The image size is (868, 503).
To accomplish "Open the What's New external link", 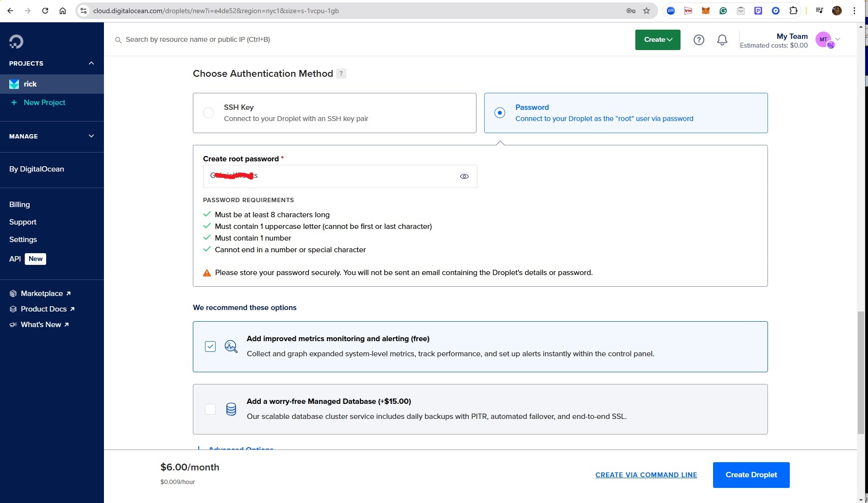I will pyautogui.click(x=45, y=325).
